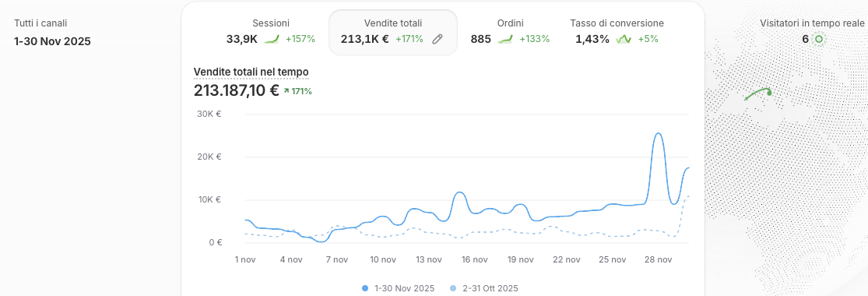Click the 16 nov axis label
The width and height of the screenshot is (868, 296).
coord(474,259)
